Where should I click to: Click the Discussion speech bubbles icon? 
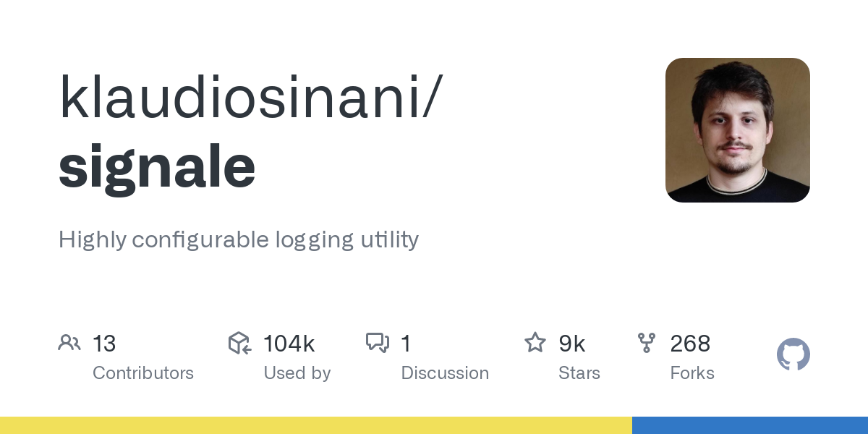[378, 343]
